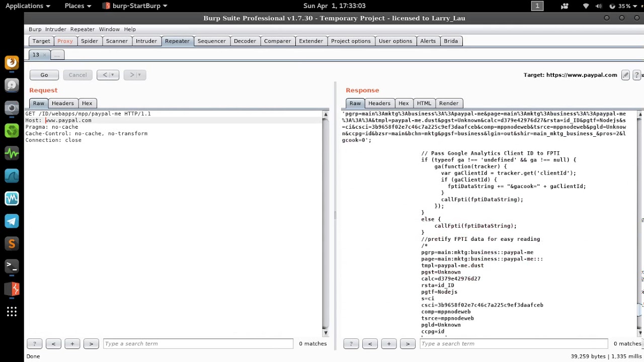Image resolution: width=644 pixels, height=362 pixels.
Task: Switch to the Extender tab
Action: pyautogui.click(x=311, y=41)
